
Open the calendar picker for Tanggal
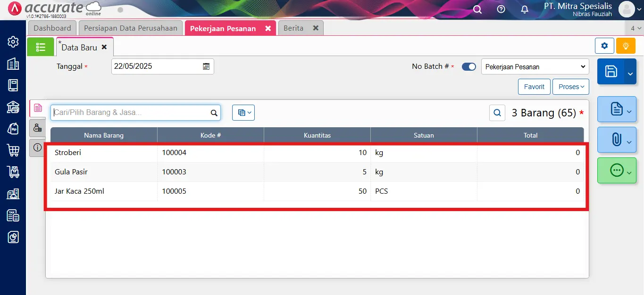[206, 66]
